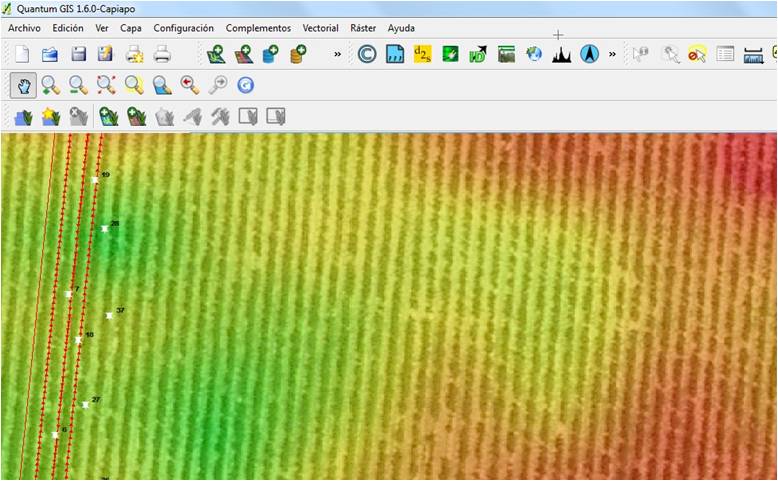The image size is (778, 481).
Task: Refresh the map with the blue circular icon
Action: (x=245, y=85)
